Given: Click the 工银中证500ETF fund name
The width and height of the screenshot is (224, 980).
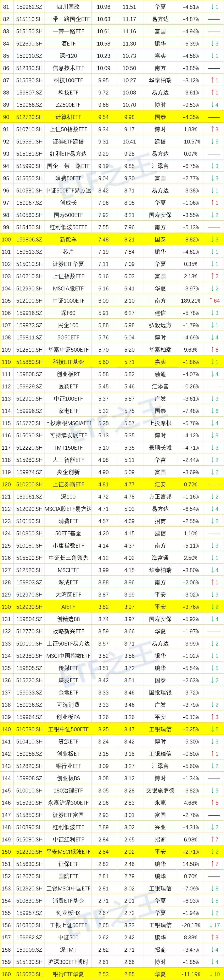Looking at the screenshot, I should 68,729.
